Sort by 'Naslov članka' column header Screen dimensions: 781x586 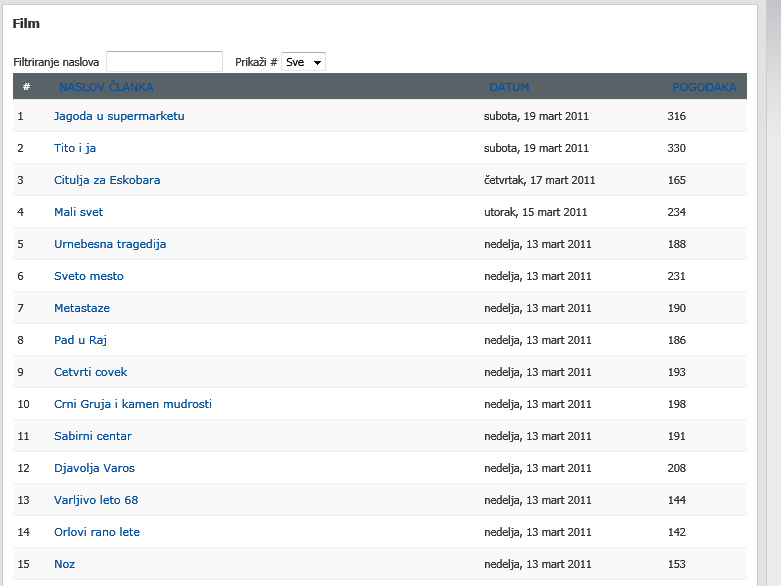(106, 87)
